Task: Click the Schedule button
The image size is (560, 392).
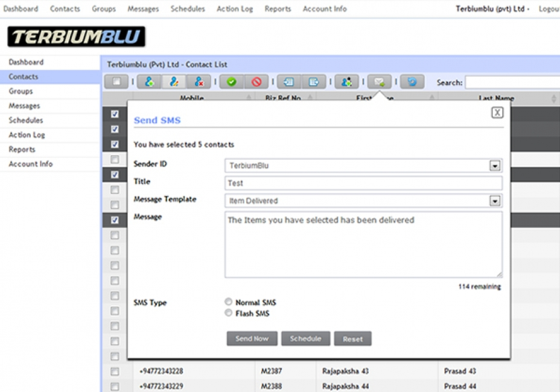Action: point(305,338)
